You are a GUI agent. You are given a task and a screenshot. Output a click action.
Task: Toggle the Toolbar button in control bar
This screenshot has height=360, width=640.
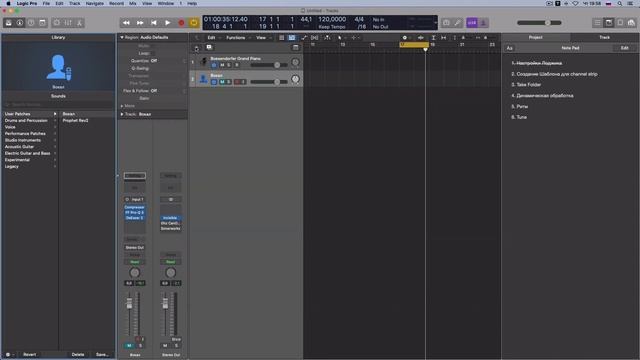pyautogui.click(x=42, y=23)
